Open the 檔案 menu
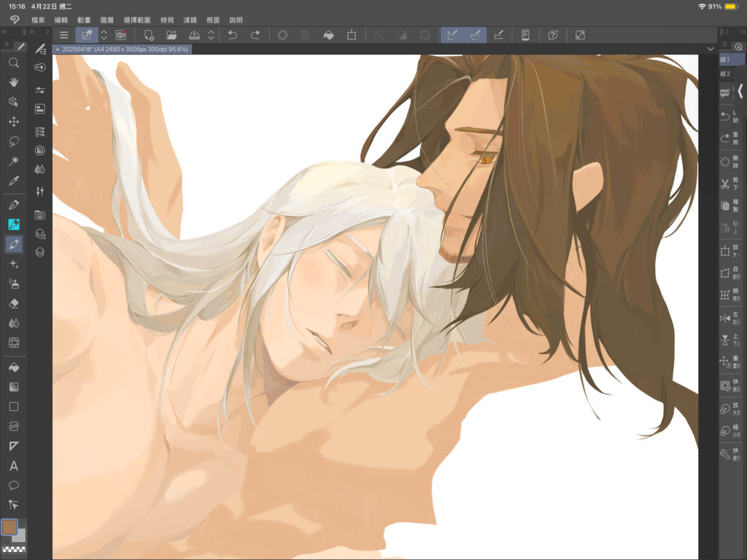The image size is (747, 560). (38, 20)
